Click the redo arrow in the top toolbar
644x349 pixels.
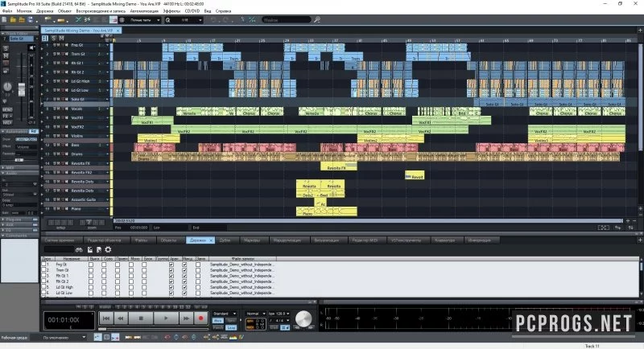[x=225, y=19]
